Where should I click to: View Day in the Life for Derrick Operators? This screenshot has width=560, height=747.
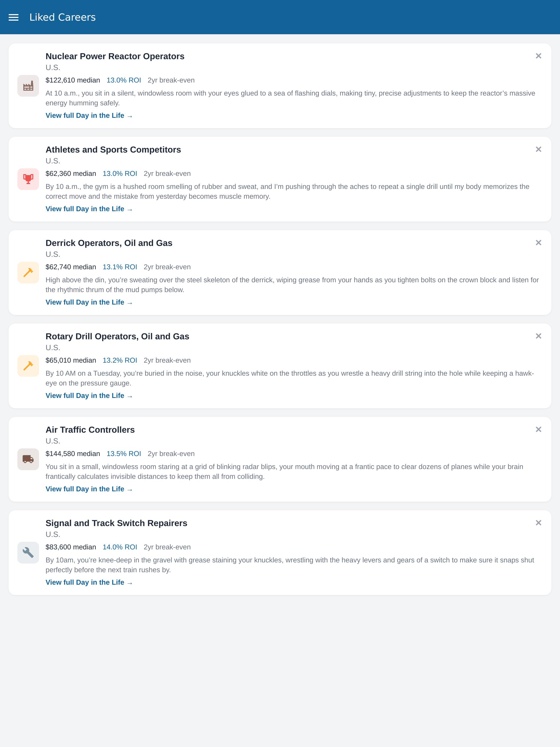point(89,302)
